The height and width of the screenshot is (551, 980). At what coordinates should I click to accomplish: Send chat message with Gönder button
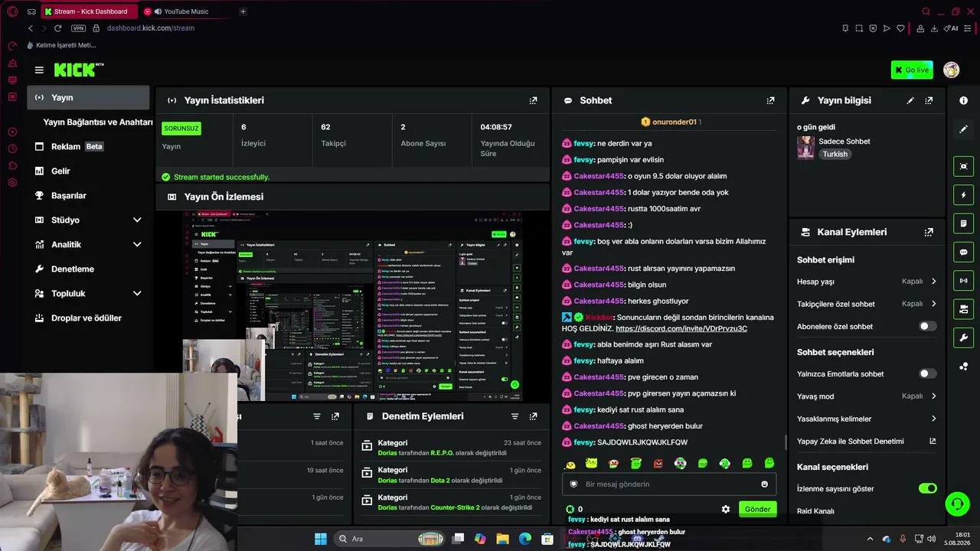coord(757,509)
